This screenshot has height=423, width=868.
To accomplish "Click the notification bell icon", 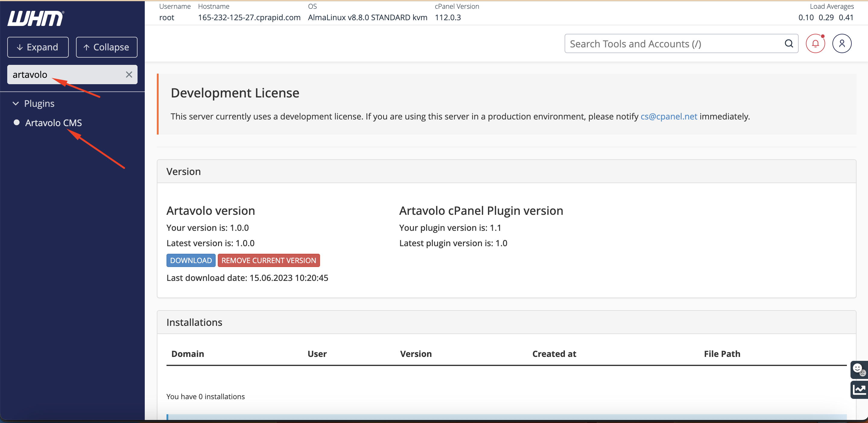I will [x=818, y=43].
